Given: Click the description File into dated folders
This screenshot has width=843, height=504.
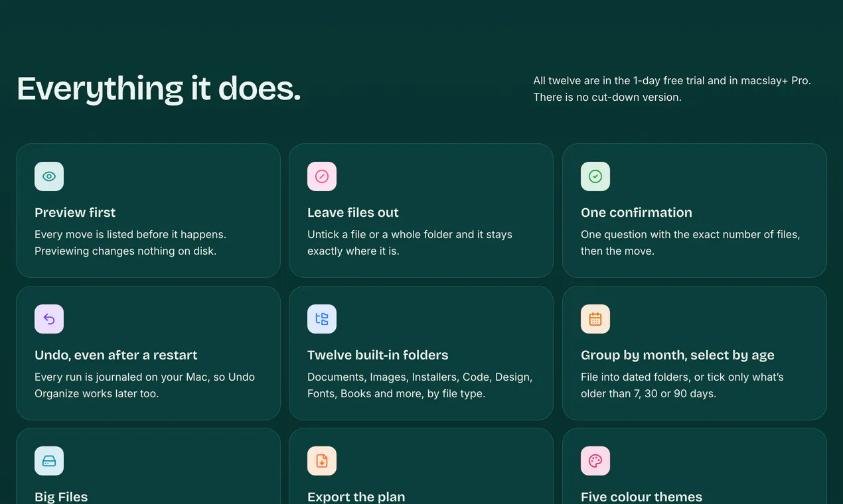Looking at the screenshot, I should [x=682, y=385].
